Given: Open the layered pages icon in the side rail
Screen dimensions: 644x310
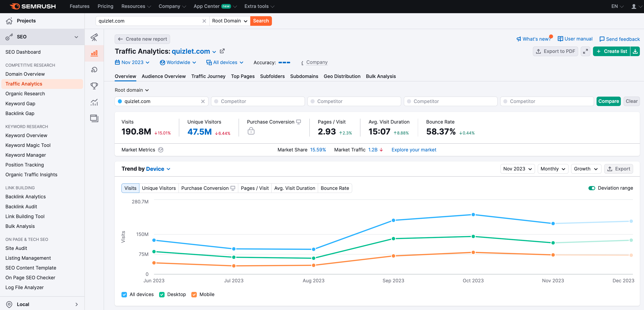Looking at the screenshot, I should pyautogui.click(x=94, y=118).
